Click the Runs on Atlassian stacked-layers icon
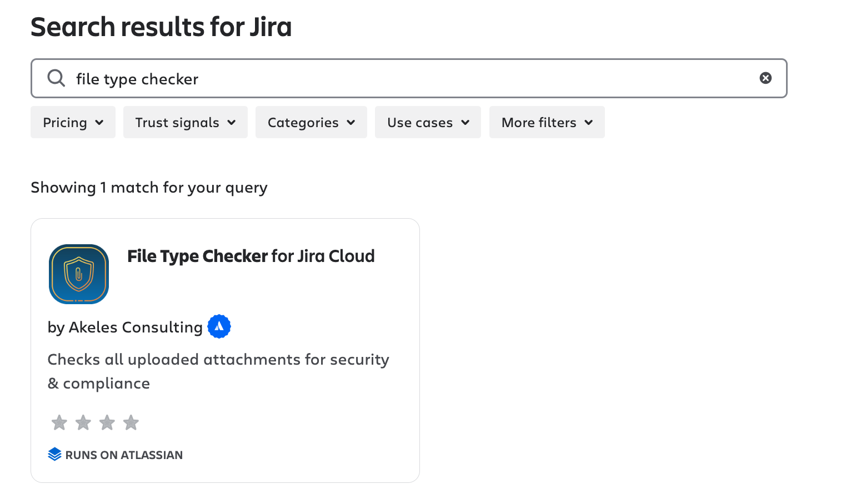841x504 pixels. pyautogui.click(x=54, y=454)
